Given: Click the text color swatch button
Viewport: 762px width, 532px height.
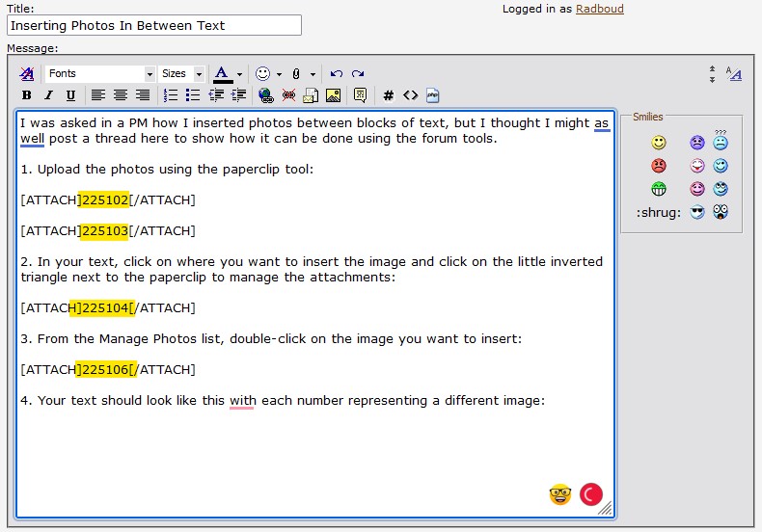Looking at the screenshot, I should (222, 74).
